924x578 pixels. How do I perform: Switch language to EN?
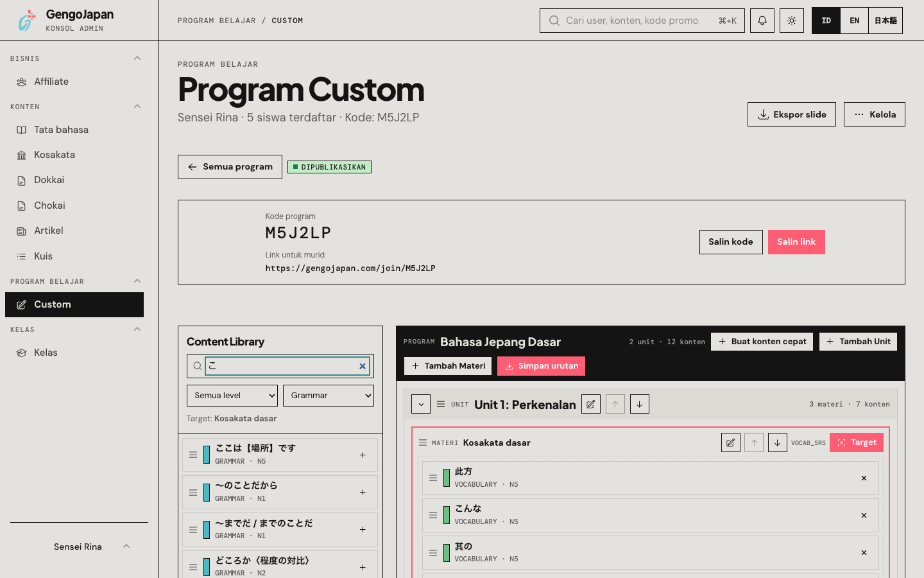coord(855,21)
